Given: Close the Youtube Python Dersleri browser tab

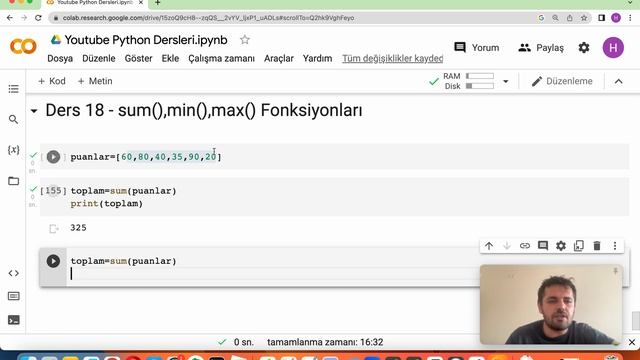Looking at the screenshot, I should click(141, 3).
